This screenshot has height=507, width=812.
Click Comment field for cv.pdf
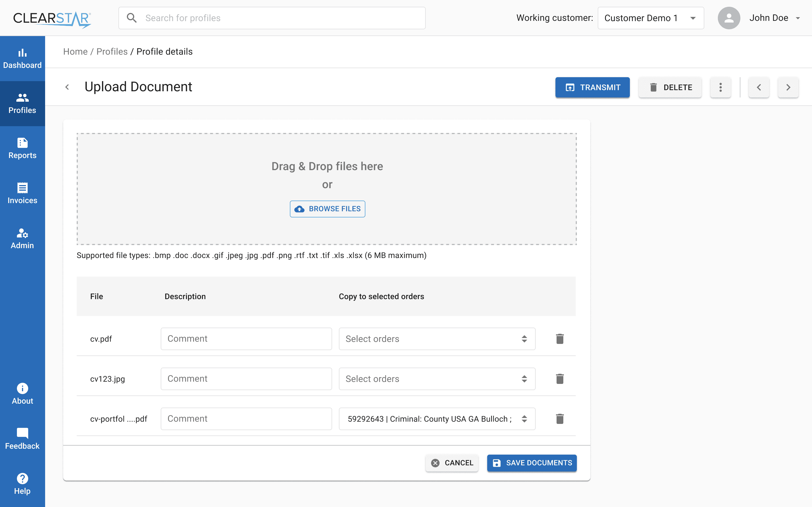pos(246,339)
